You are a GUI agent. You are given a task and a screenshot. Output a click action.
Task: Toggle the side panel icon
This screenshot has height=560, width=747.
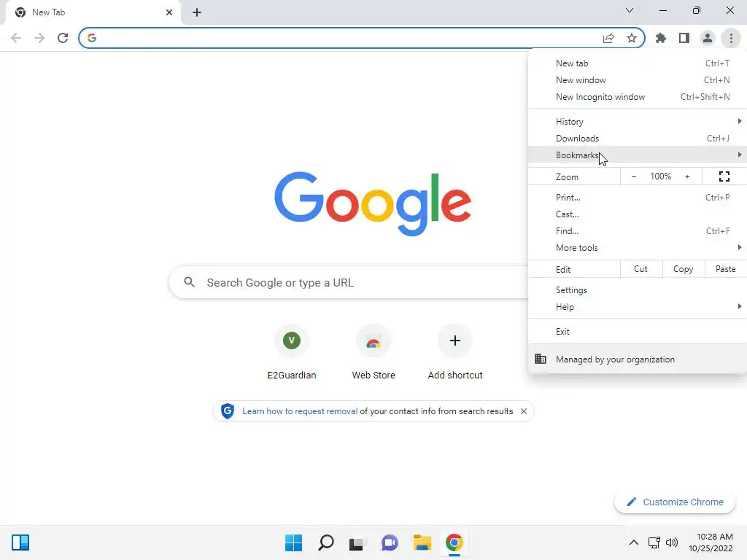(x=684, y=38)
